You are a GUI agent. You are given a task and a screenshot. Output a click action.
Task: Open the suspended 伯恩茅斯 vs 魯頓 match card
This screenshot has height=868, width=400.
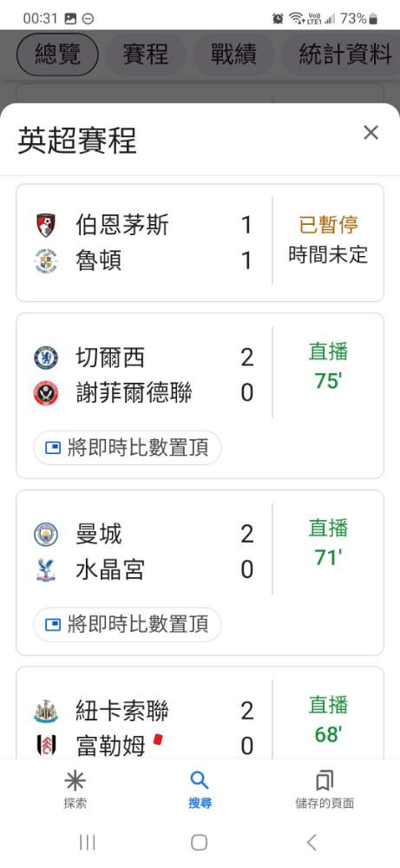point(200,243)
